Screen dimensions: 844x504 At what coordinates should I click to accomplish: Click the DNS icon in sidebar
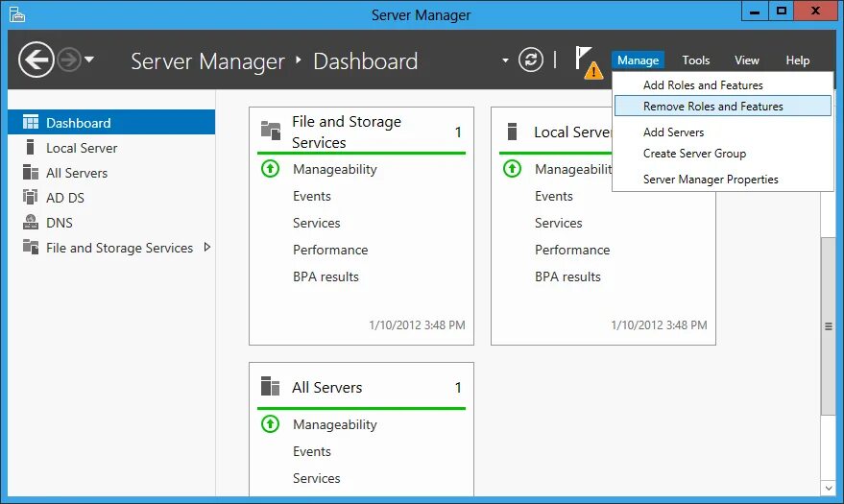[31, 222]
